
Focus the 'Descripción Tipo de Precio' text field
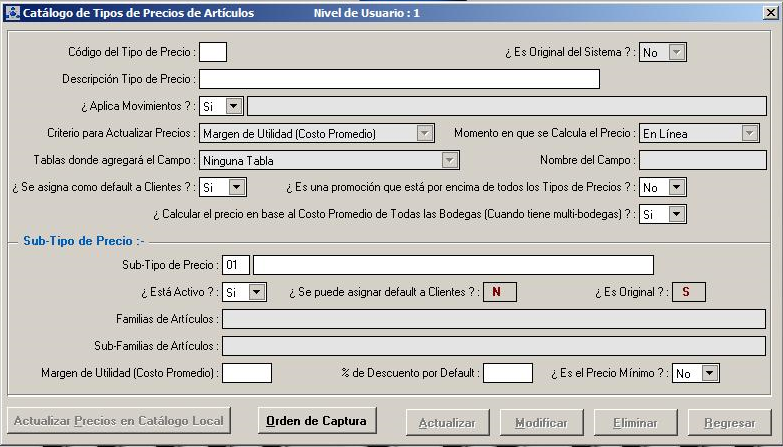point(399,79)
